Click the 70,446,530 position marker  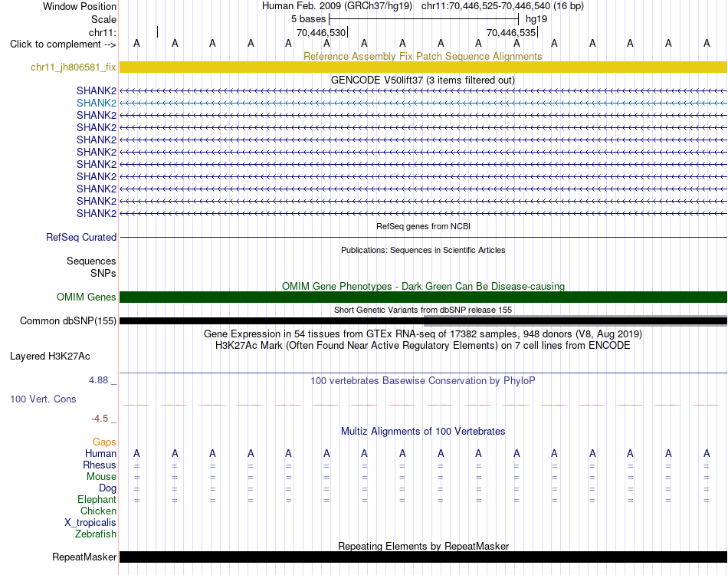click(321, 32)
